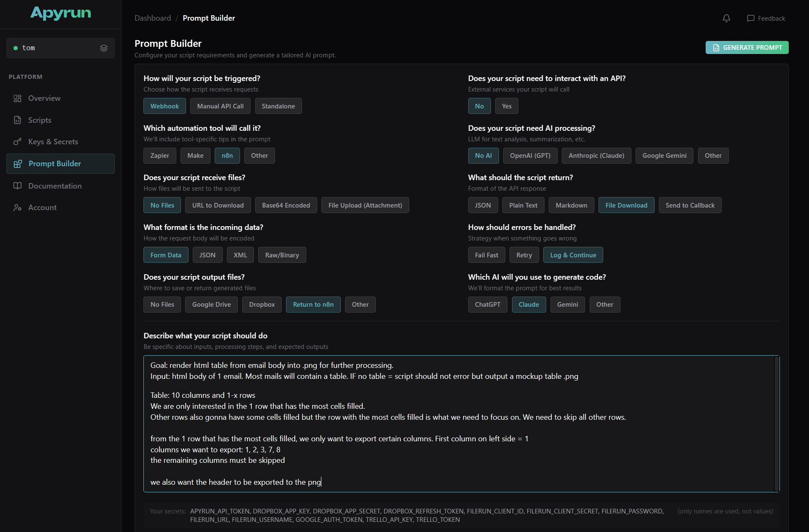Select Markdown as the return format
809x532 pixels.
pos(571,205)
